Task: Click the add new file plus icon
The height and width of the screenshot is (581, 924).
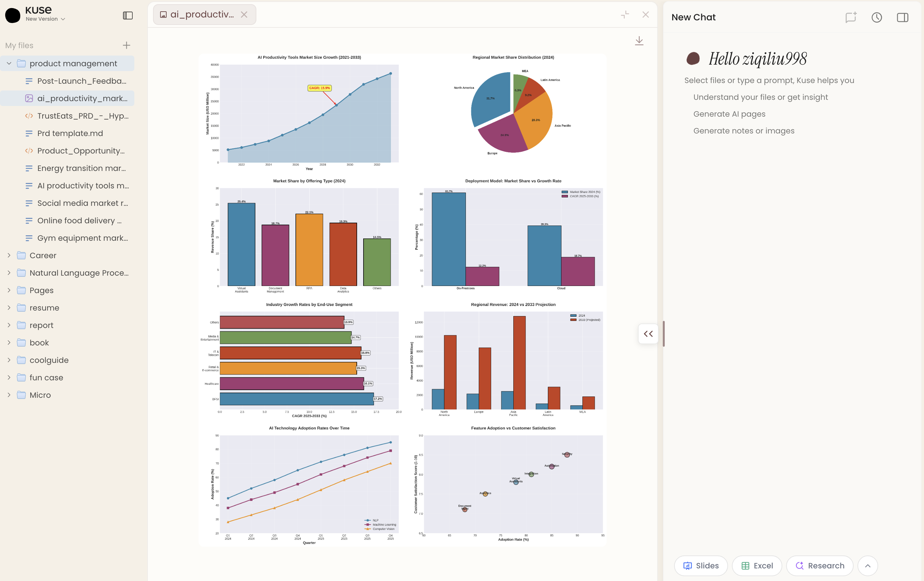Action: click(126, 45)
